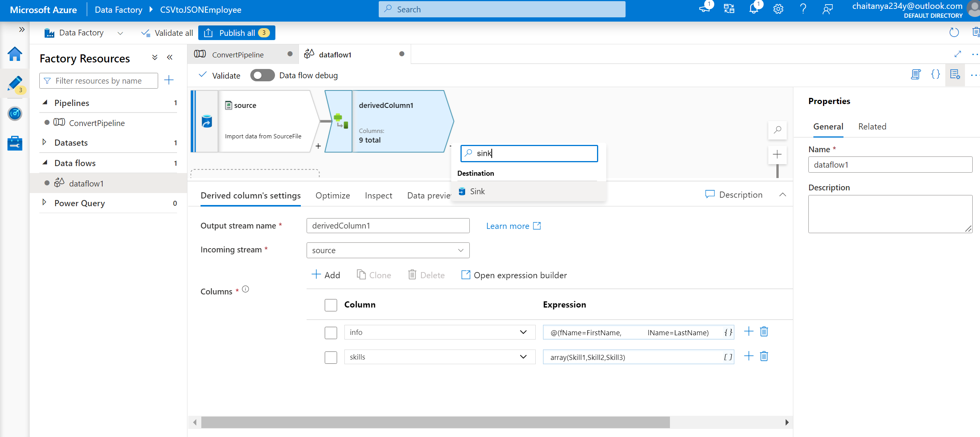This screenshot has width=980, height=437.
Task: Click the horizontal scrollbar thumb
Action: (x=435, y=422)
